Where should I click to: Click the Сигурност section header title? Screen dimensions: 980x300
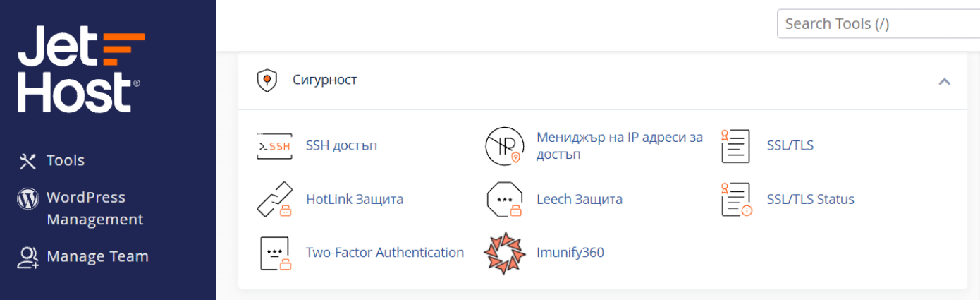pos(325,80)
